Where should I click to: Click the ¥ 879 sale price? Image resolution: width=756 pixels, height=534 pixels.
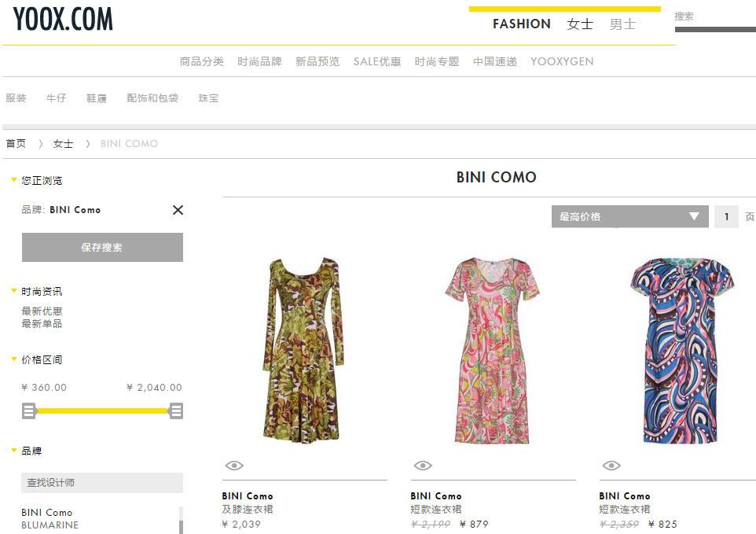pyautogui.click(x=474, y=525)
